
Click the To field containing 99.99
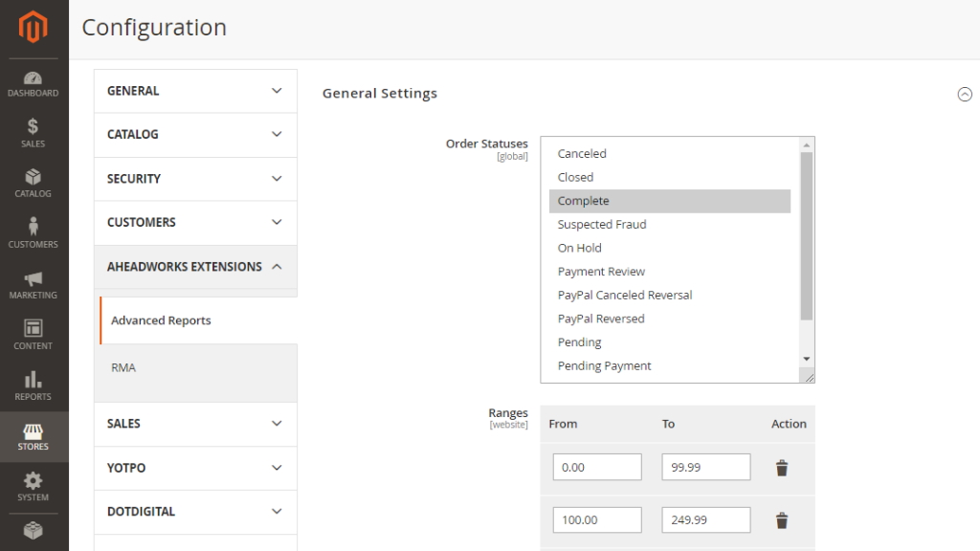705,467
